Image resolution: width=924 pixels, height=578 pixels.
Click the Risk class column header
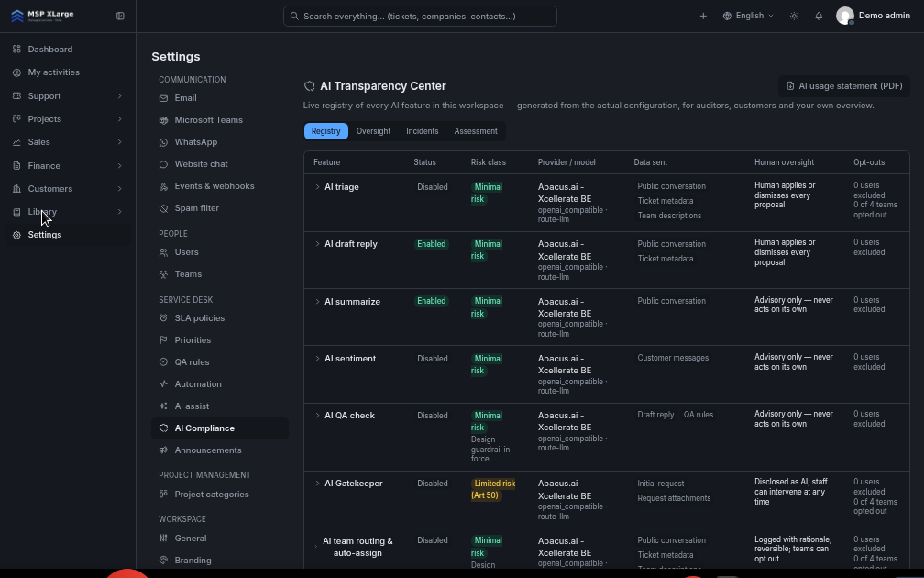click(488, 162)
